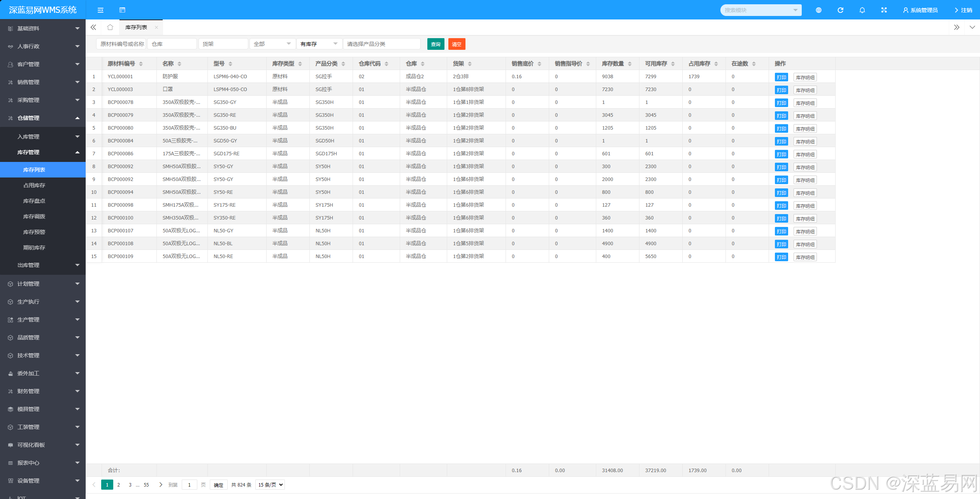Image resolution: width=980 pixels, height=499 pixels.
Task: Go to page 2 in pagination
Action: point(119,485)
